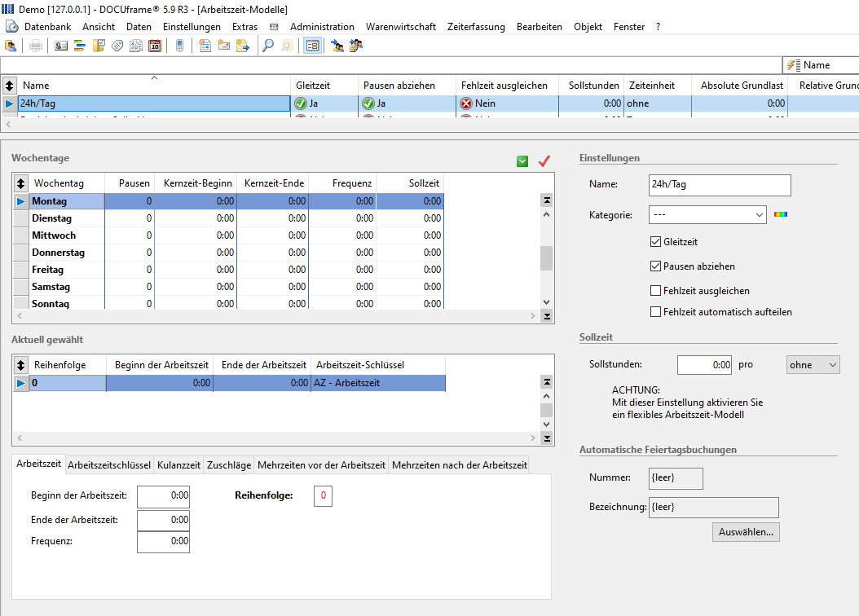Uncheck the Gleitzeit checkbox
The width and height of the screenshot is (859, 616).
point(655,242)
